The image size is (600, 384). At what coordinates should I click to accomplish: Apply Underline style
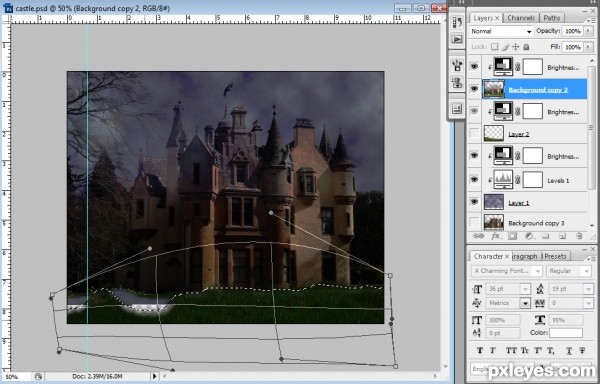(569, 350)
